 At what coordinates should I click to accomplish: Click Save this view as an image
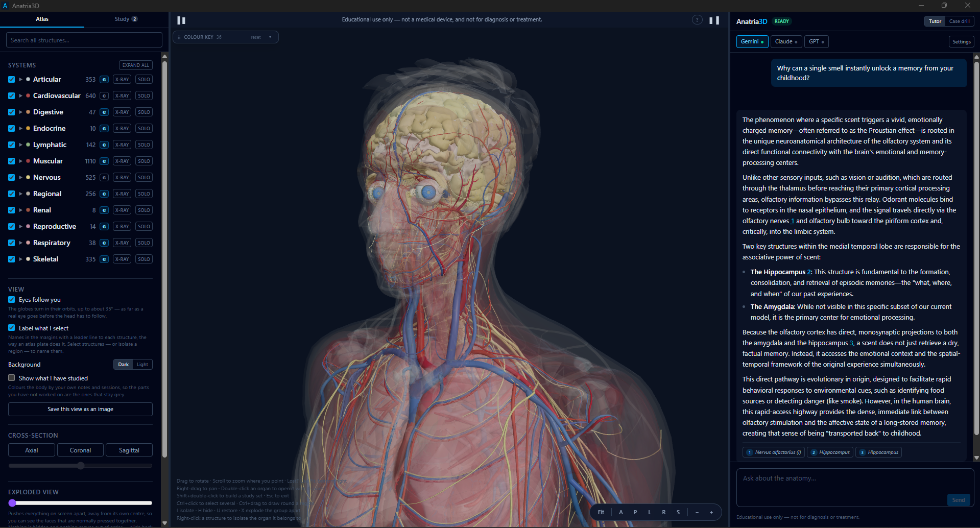[x=80, y=409]
